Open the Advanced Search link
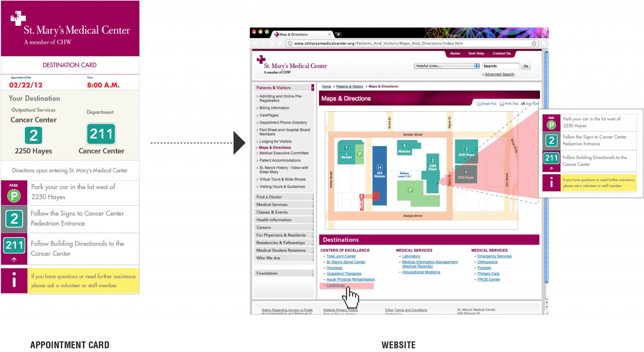This screenshot has width=644, height=352. coord(499,75)
